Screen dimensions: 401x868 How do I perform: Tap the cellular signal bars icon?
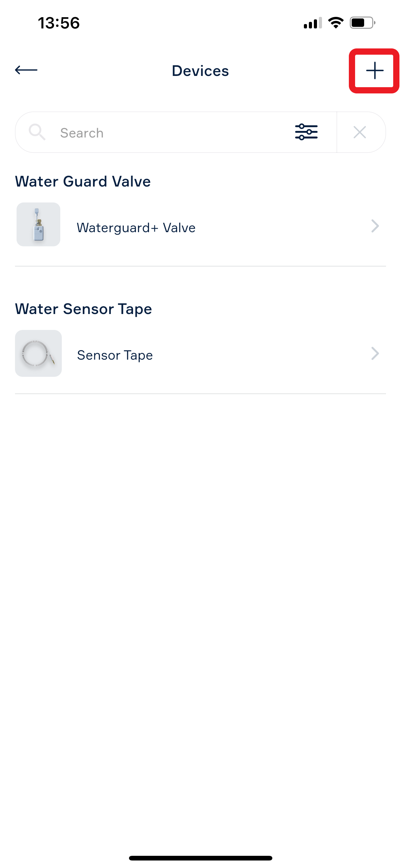(x=313, y=23)
